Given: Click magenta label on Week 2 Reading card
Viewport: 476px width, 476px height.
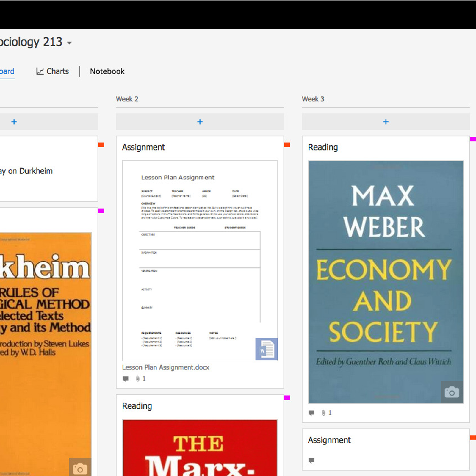Looking at the screenshot, I should [287, 398].
